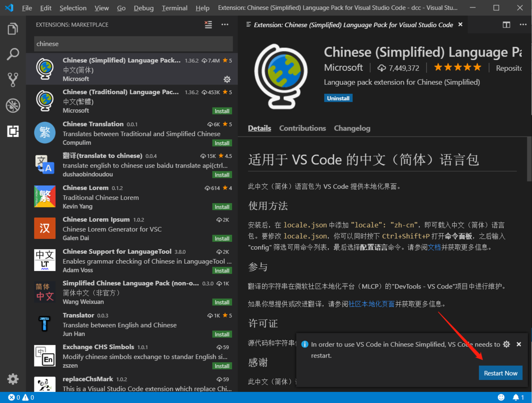The image size is (532, 403).
Task: Install the Chinese Translation extension
Action: tap(222, 143)
